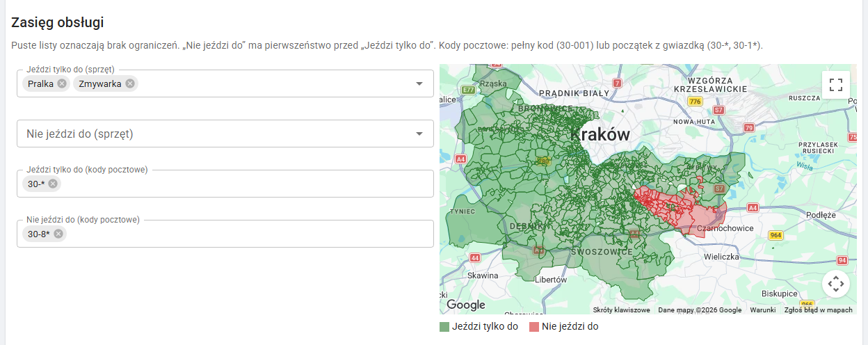Expand the Jeździ tylko do (sprzęt) dropdown
Viewport: 868px width, 345px height.
(x=419, y=83)
